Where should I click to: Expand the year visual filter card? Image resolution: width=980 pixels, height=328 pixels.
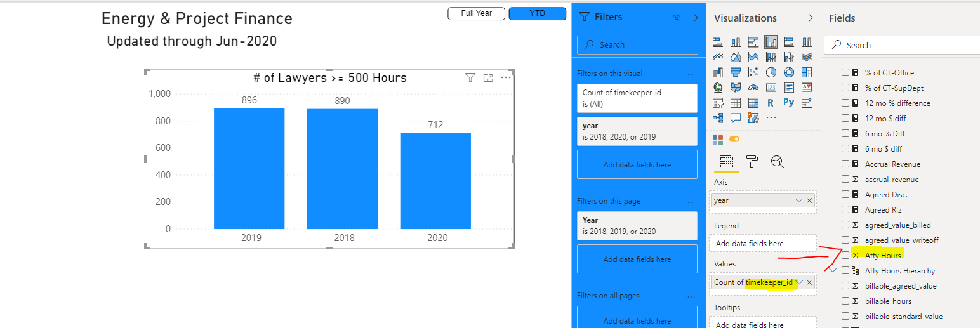[x=637, y=131]
